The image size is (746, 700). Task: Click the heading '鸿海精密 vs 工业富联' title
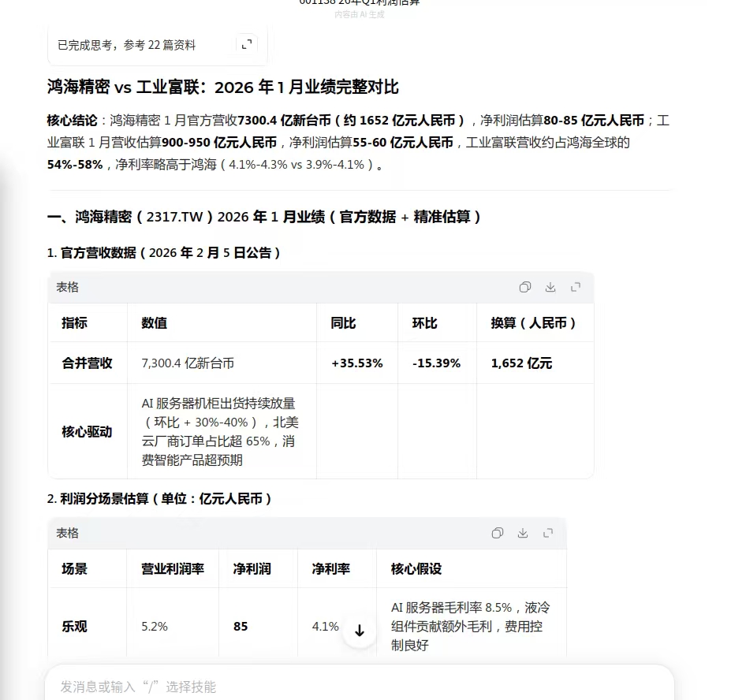click(x=222, y=87)
